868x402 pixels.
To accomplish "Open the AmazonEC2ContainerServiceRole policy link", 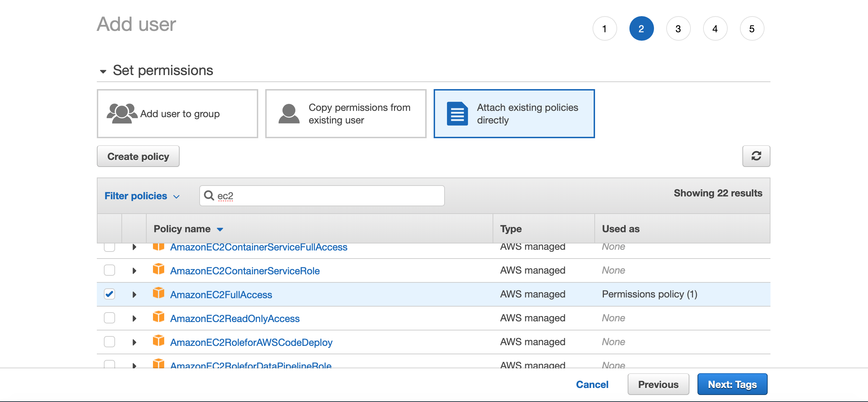I will (245, 271).
